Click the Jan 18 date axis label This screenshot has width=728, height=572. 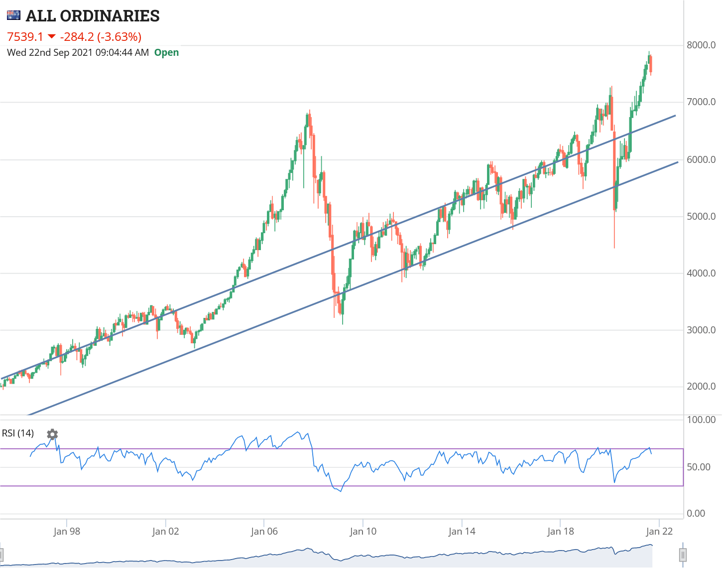tap(561, 532)
